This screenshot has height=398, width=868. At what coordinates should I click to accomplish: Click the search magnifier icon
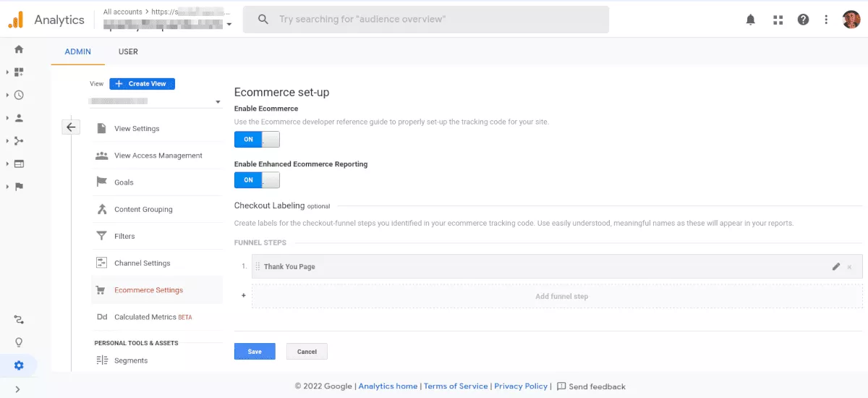point(263,20)
